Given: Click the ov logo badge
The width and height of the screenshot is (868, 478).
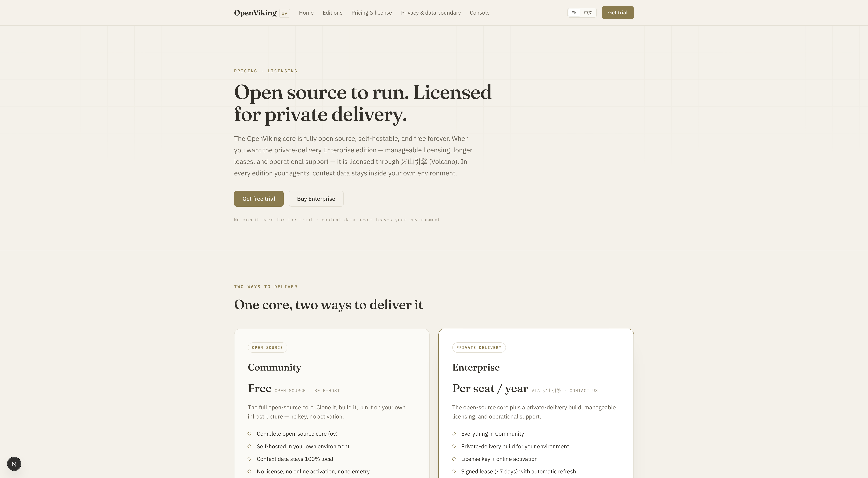Looking at the screenshot, I should pyautogui.click(x=284, y=13).
